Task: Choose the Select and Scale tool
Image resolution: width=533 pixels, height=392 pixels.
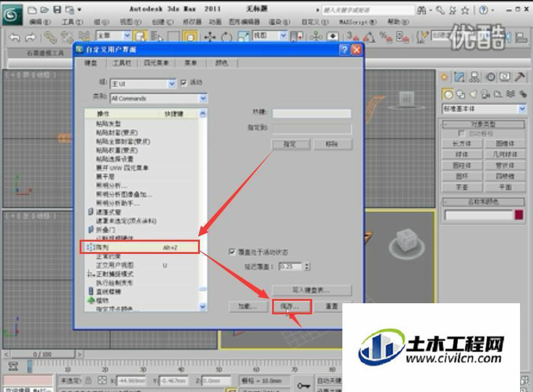Action: coord(242,37)
